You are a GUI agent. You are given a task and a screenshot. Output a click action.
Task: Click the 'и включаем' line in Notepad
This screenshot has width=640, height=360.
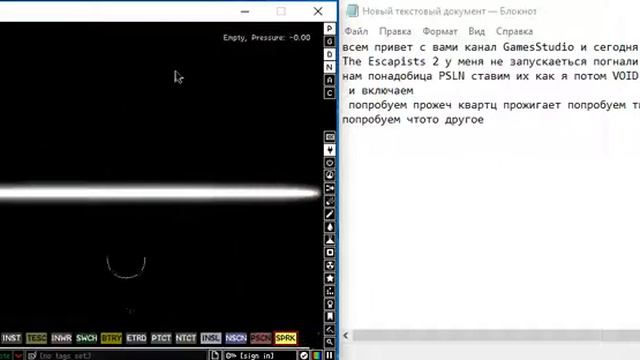(381, 91)
